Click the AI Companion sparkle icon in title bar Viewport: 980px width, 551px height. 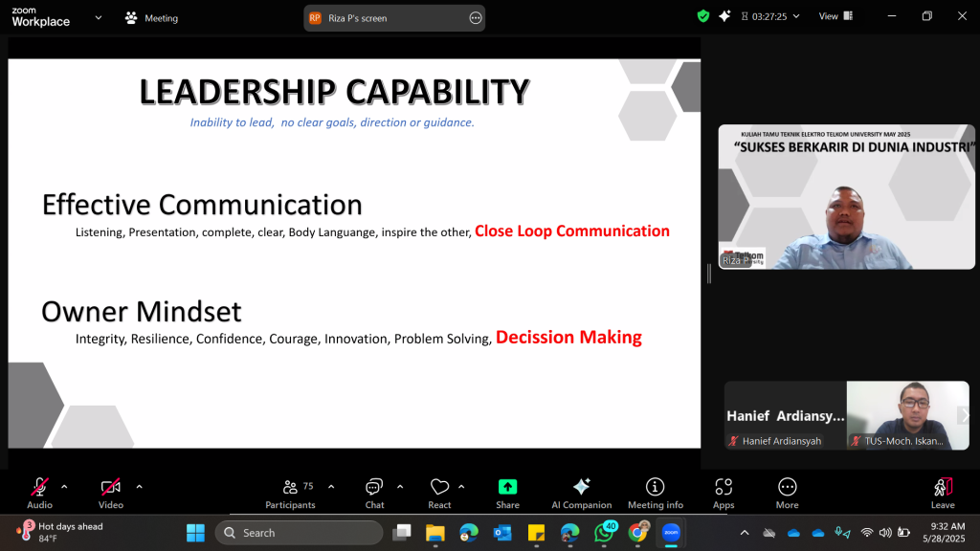click(x=724, y=16)
